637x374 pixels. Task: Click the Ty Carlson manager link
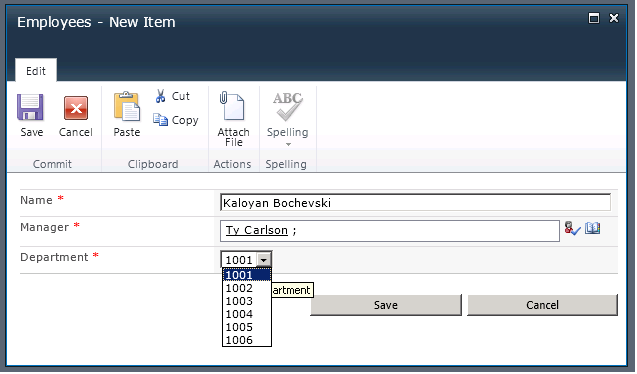257,230
